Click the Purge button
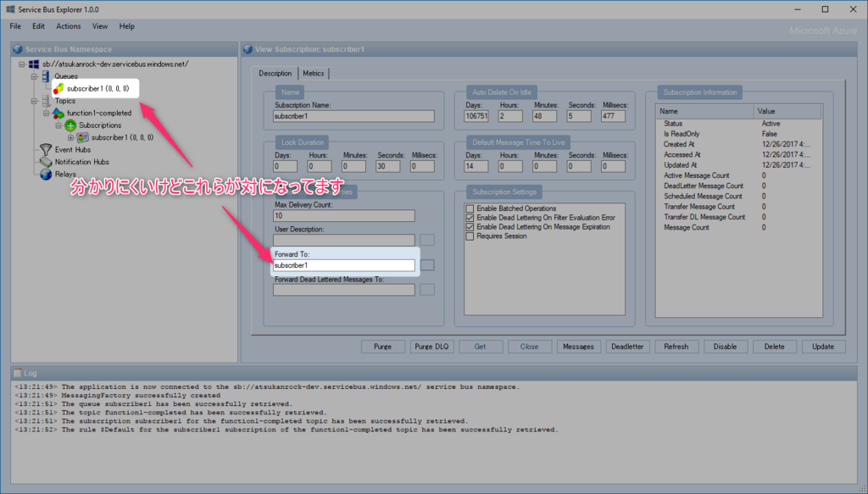Image resolution: width=868 pixels, height=494 pixels. [382, 347]
